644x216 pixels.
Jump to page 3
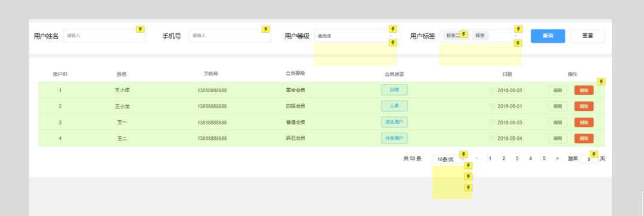[x=517, y=158]
